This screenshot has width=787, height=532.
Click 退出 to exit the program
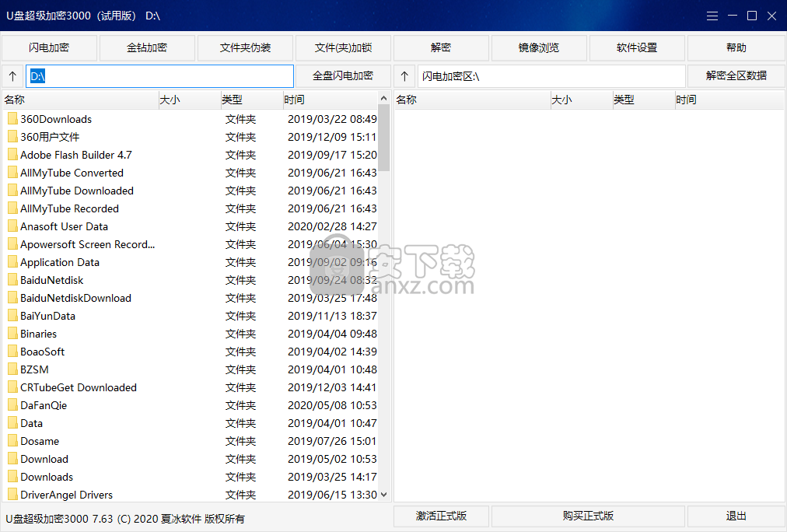[x=736, y=516]
